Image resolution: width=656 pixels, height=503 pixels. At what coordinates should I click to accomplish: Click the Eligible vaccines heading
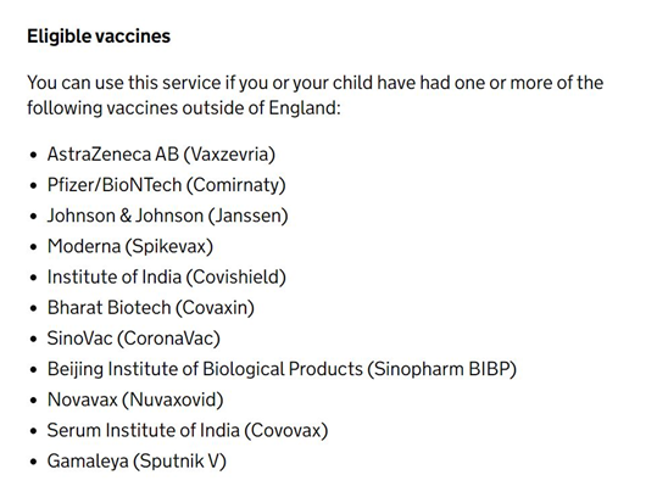tap(99, 36)
